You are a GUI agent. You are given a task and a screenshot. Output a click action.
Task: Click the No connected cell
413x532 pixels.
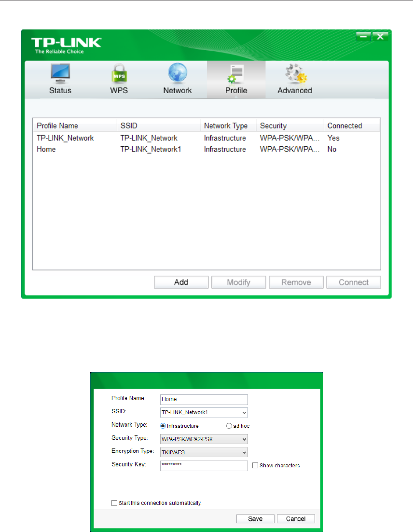click(x=331, y=149)
